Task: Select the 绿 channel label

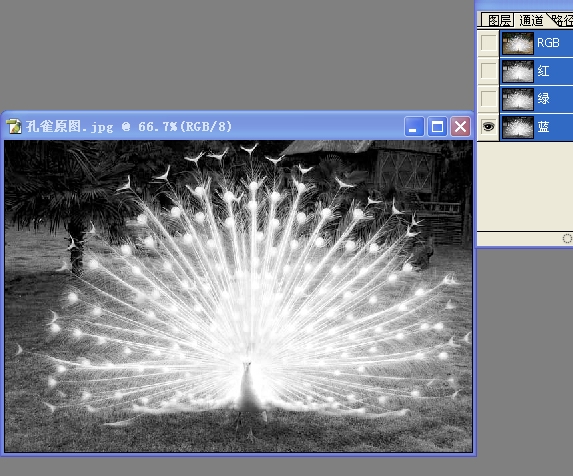Action: click(x=543, y=99)
